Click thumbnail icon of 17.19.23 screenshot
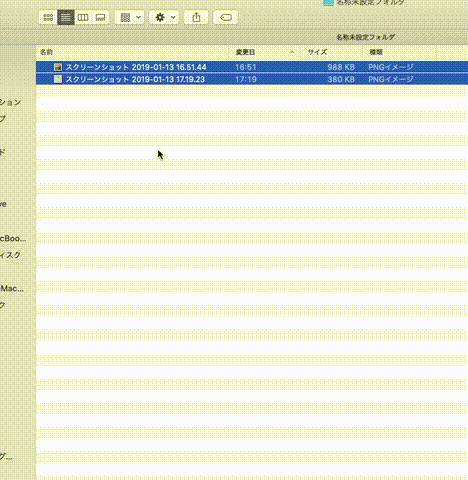This screenshot has height=480, width=468. [x=58, y=79]
